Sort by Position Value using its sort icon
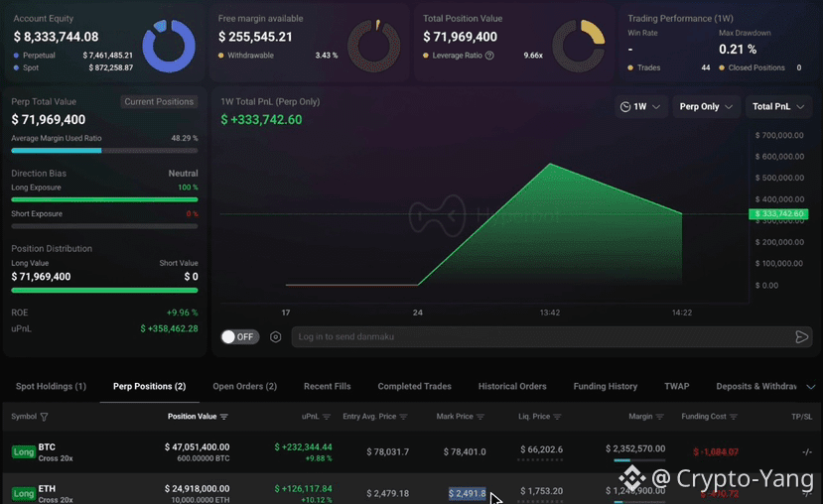 click(224, 417)
